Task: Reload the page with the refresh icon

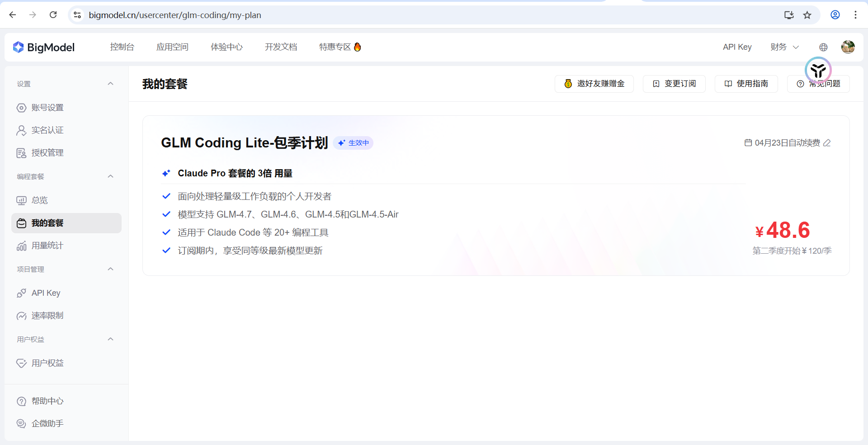Action: click(53, 15)
